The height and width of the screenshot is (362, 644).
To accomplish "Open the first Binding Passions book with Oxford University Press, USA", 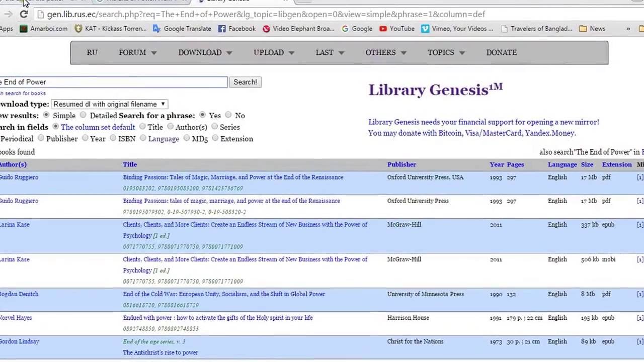I will click(x=233, y=177).
